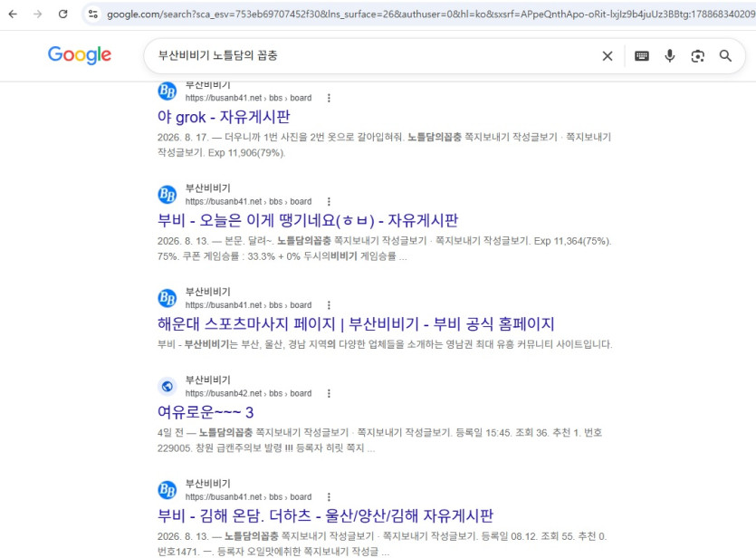Image resolution: width=756 pixels, height=558 pixels.
Task: Open the '야 grok - 자유게시판' result
Action: pyautogui.click(x=224, y=117)
